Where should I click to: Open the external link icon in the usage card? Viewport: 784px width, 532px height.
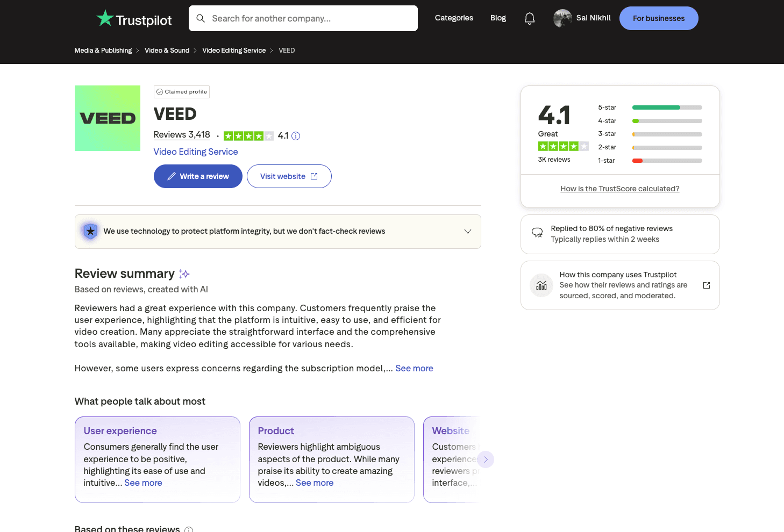707,285
